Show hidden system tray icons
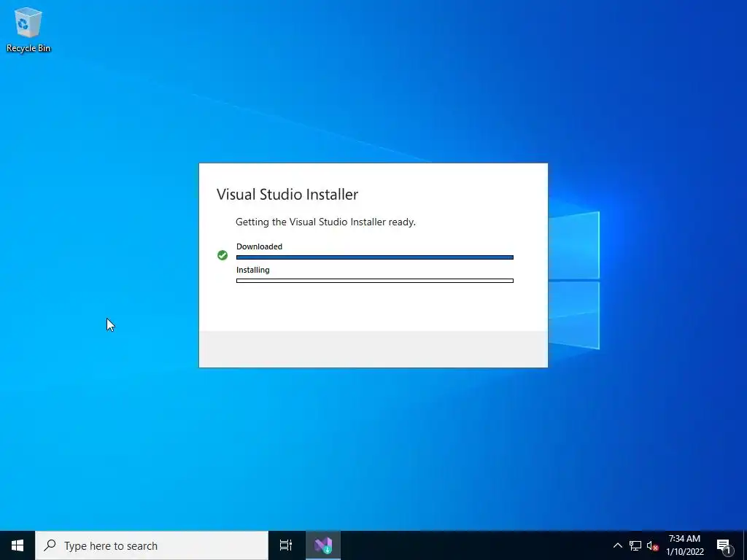 tap(617, 545)
